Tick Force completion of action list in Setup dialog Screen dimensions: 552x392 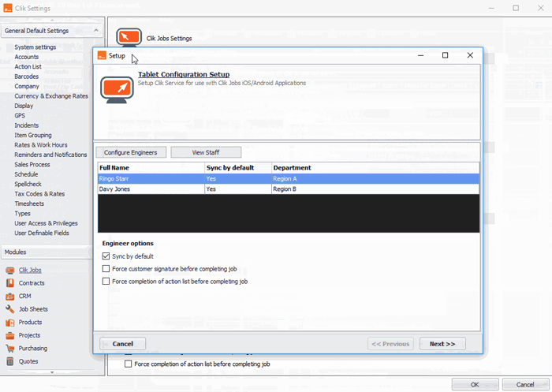click(106, 282)
